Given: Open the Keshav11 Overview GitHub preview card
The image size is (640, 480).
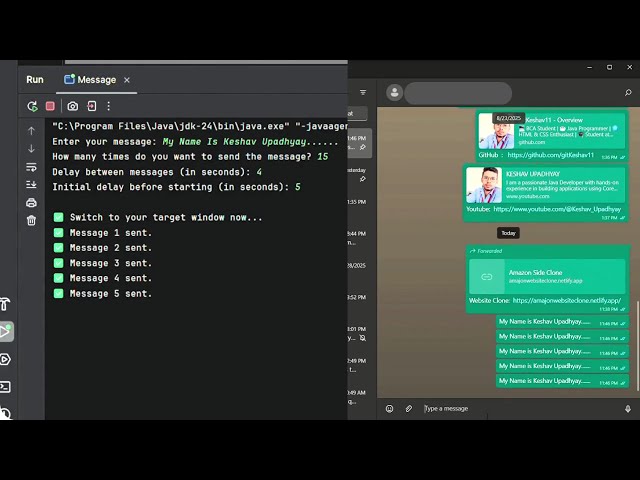Looking at the screenshot, I should pyautogui.click(x=551, y=131).
